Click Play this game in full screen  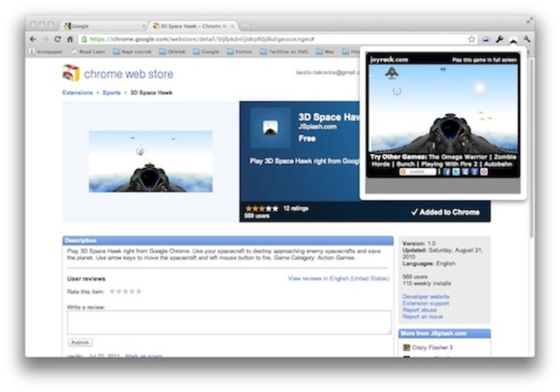coord(484,60)
